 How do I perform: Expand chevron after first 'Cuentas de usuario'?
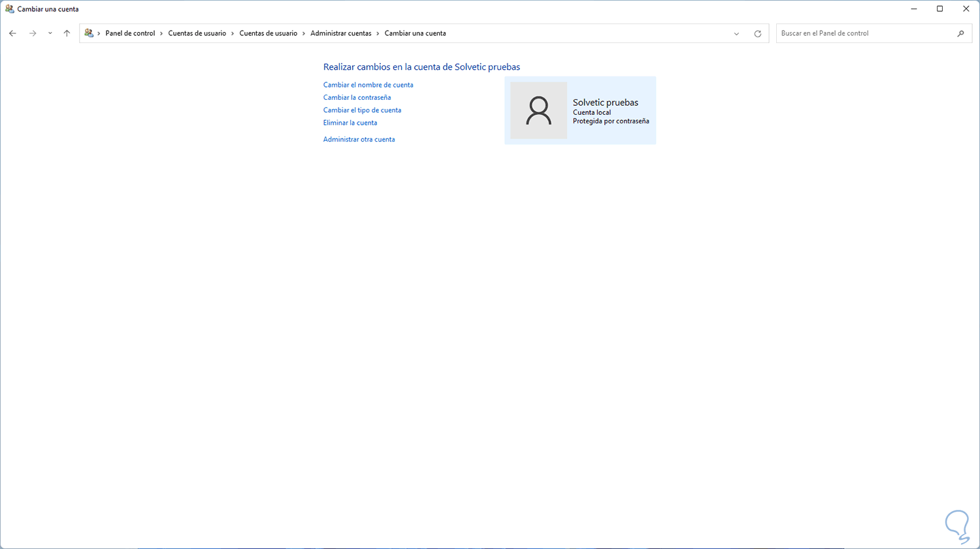(233, 33)
